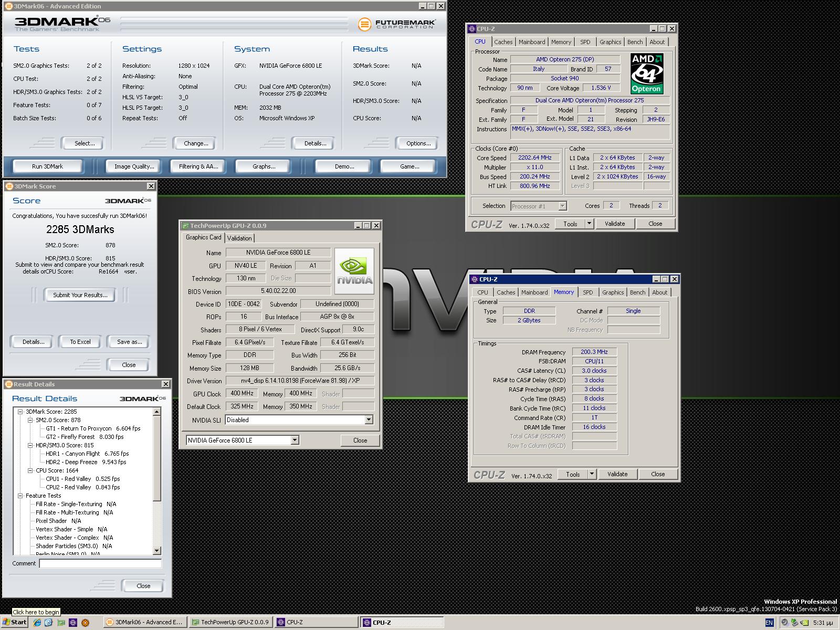Switch to the Validation tab in GPU-Z
The height and width of the screenshot is (630, 840).
click(239, 238)
